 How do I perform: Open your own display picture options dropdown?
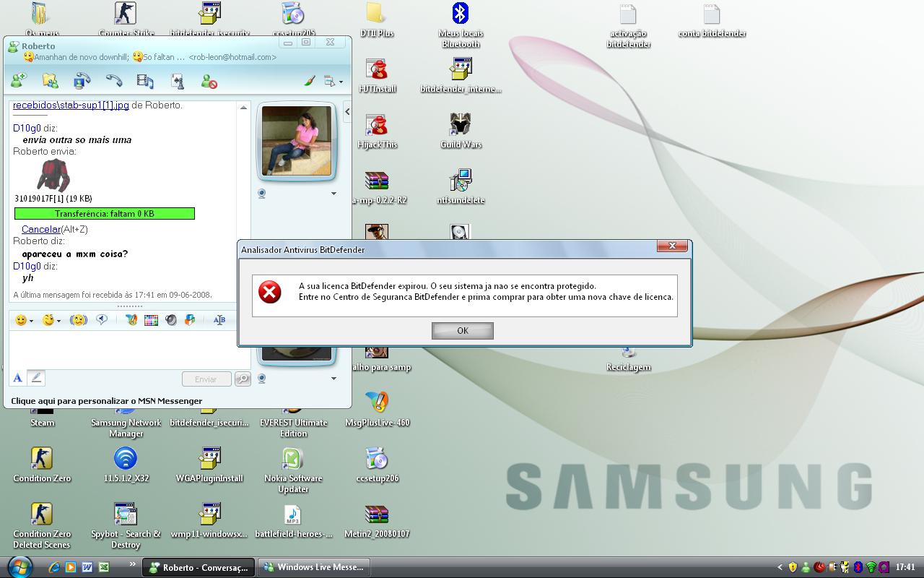click(x=334, y=379)
